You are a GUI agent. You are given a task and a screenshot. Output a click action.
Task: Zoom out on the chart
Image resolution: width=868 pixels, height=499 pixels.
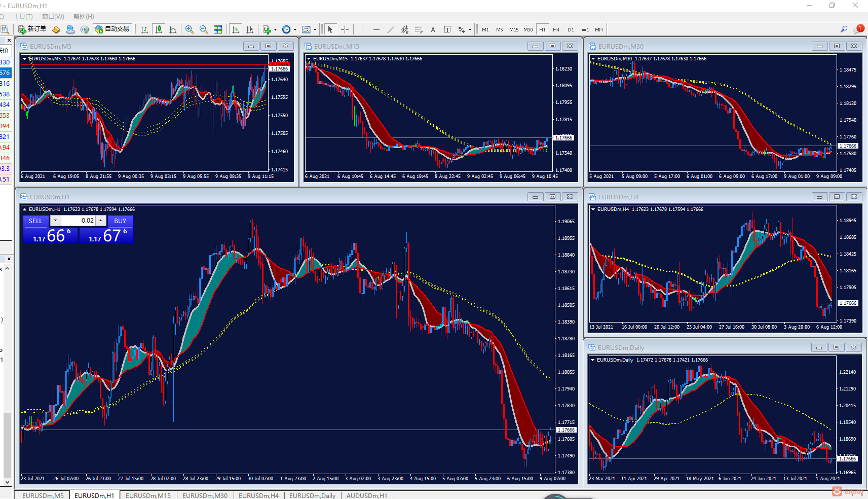(204, 29)
